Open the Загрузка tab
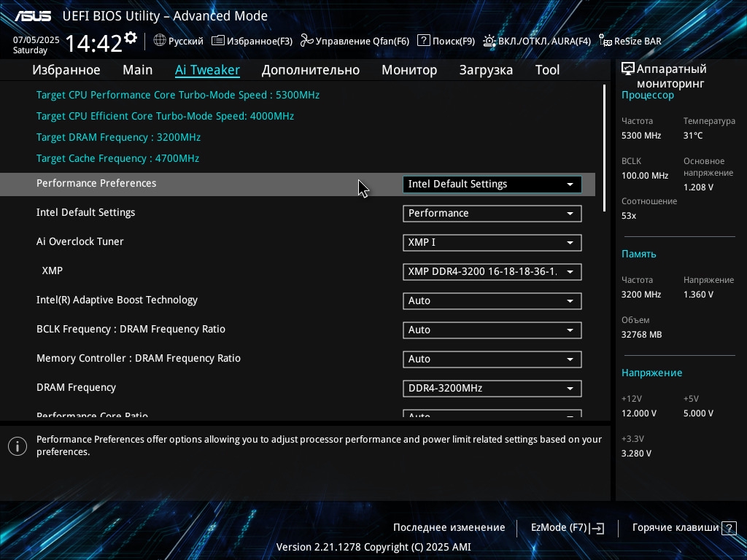747x560 pixels. click(x=486, y=70)
